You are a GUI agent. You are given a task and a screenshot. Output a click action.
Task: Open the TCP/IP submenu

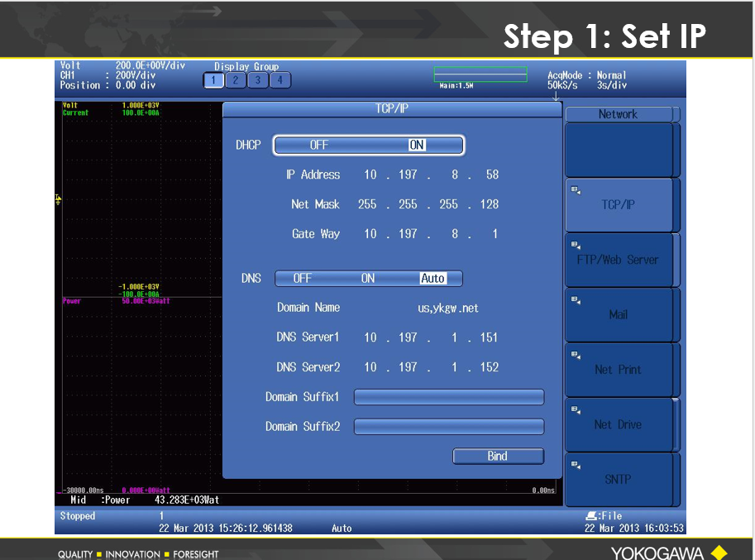pyautogui.click(x=619, y=205)
